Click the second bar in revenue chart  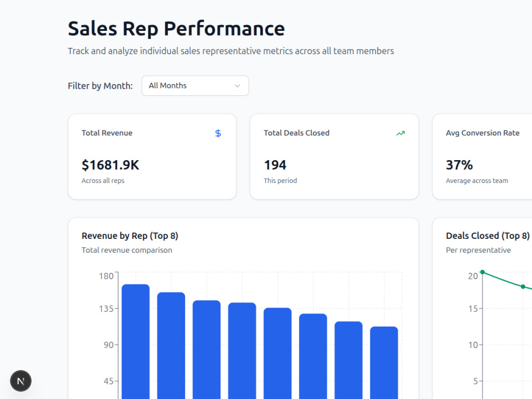171,345
